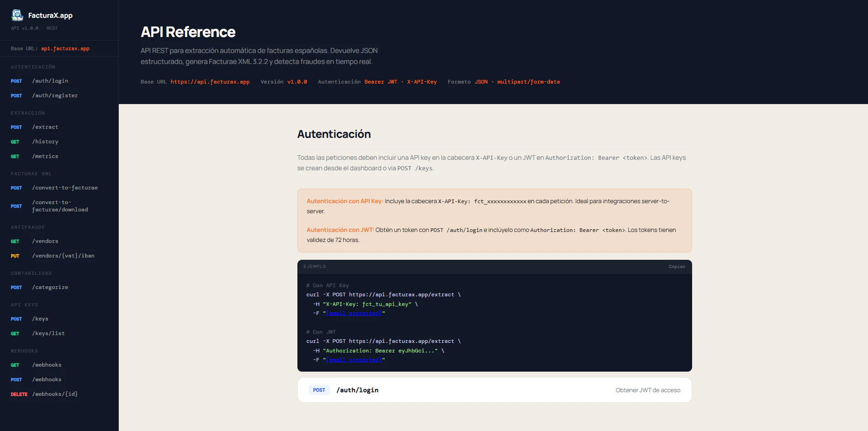Click the CONTABILIDAD sidebar section label

(31, 273)
